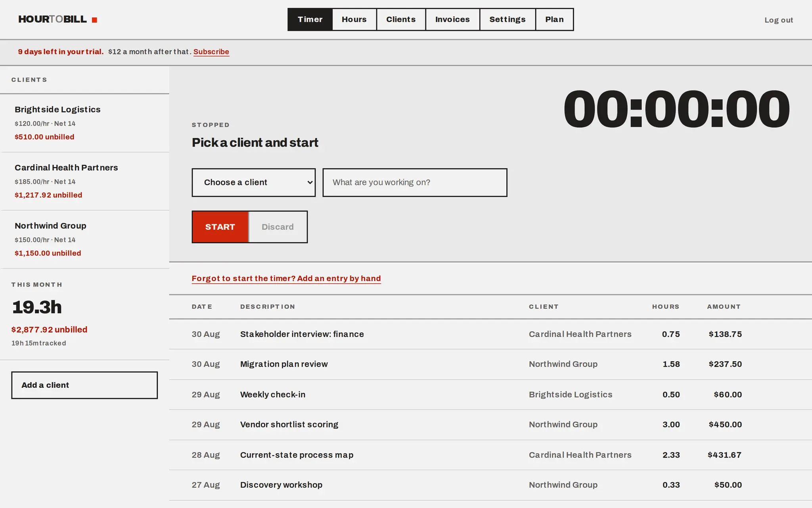Image resolution: width=812 pixels, height=508 pixels.
Task: Go to the Clients tab
Action: 401,19
